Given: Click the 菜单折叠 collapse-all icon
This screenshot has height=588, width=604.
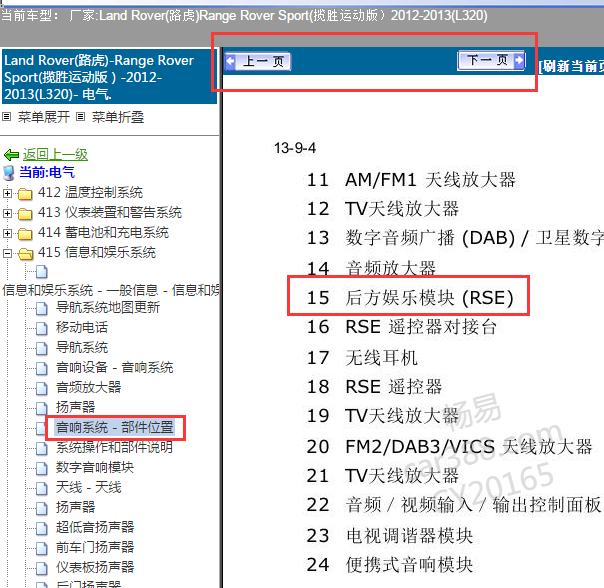Looking at the screenshot, I should tap(80, 117).
